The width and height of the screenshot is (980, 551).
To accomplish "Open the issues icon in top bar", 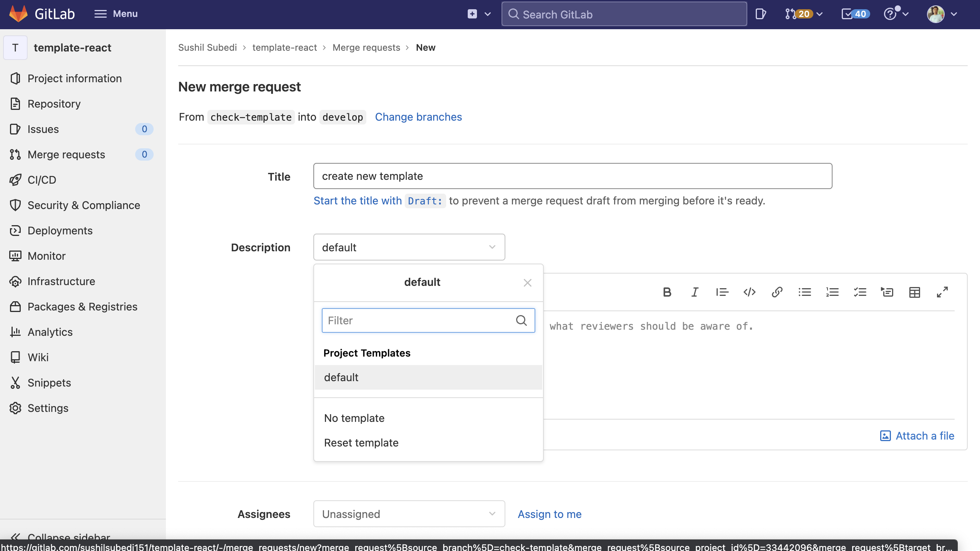I will [760, 14].
